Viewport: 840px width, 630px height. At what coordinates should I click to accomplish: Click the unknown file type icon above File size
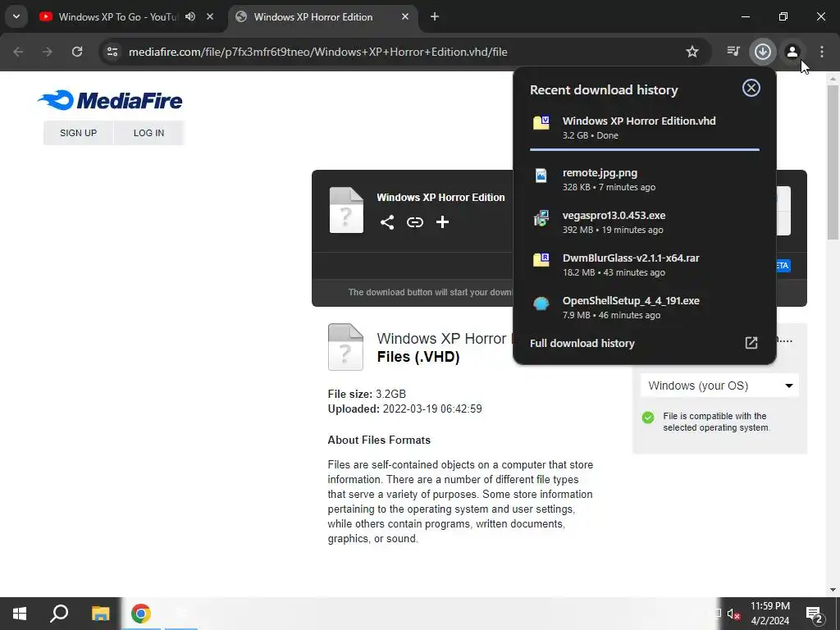pos(345,347)
